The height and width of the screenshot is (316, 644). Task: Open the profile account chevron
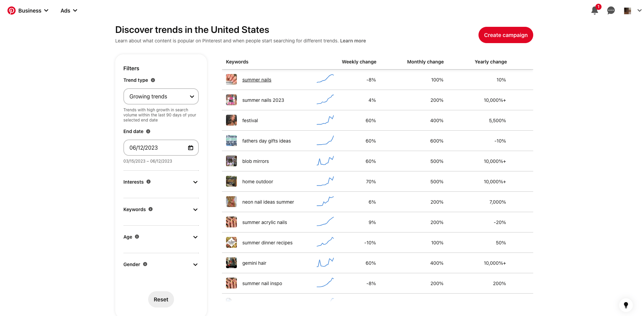(640, 11)
